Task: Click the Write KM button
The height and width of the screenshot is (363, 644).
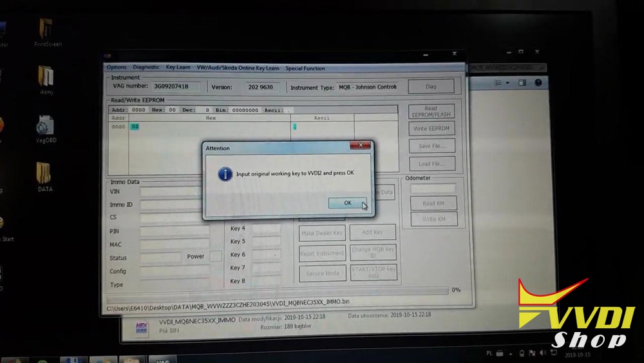Action: coord(433,219)
